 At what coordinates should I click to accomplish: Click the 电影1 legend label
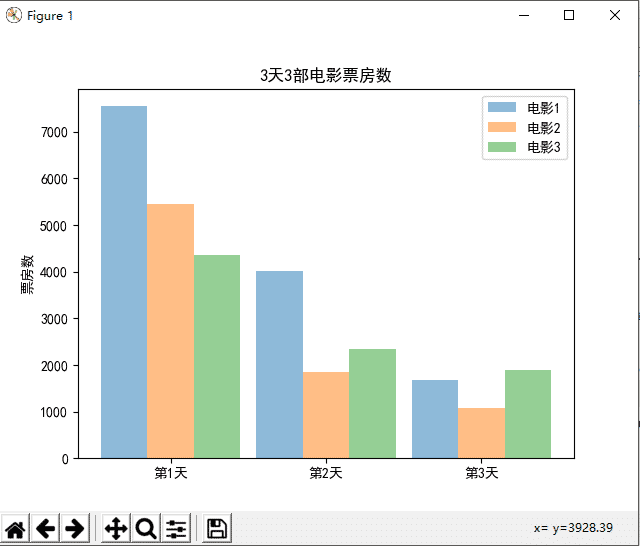point(544,108)
